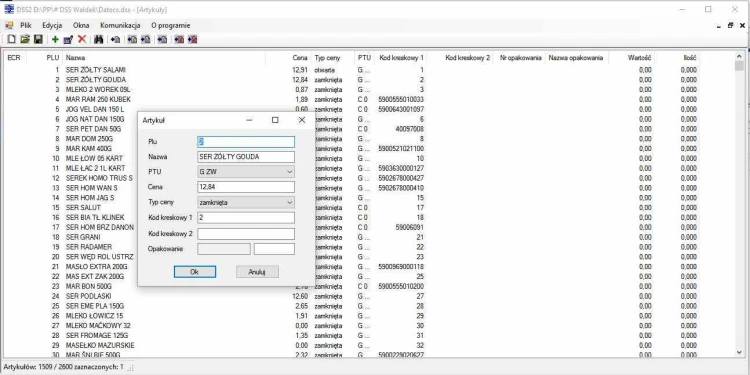Click the Nazwa opakowania column header
Image resolution: width=750 pixels, height=375 pixels.
tap(578, 58)
